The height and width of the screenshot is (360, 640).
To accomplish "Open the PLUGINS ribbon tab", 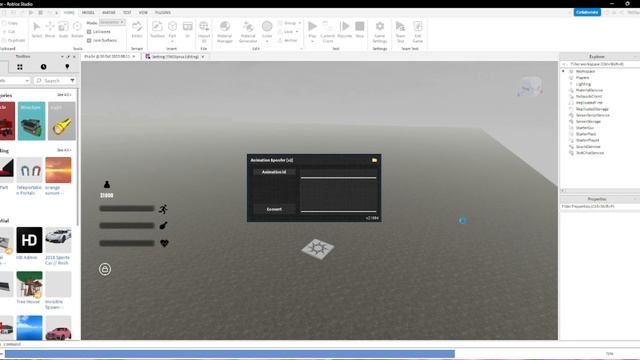I will (x=162, y=13).
